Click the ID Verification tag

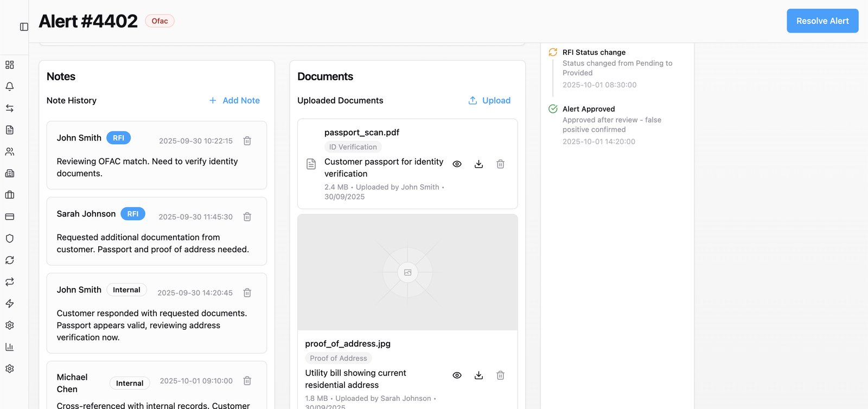(x=353, y=147)
